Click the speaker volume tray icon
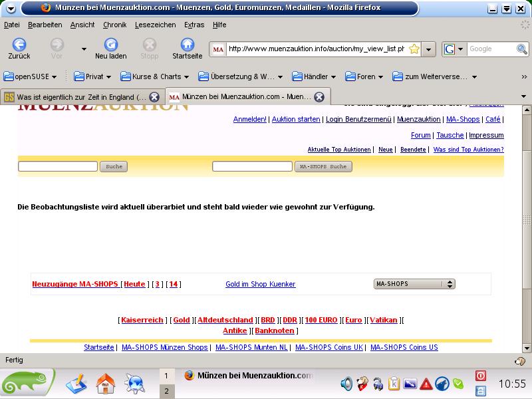The height and width of the screenshot is (399, 532). pos(346,384)
